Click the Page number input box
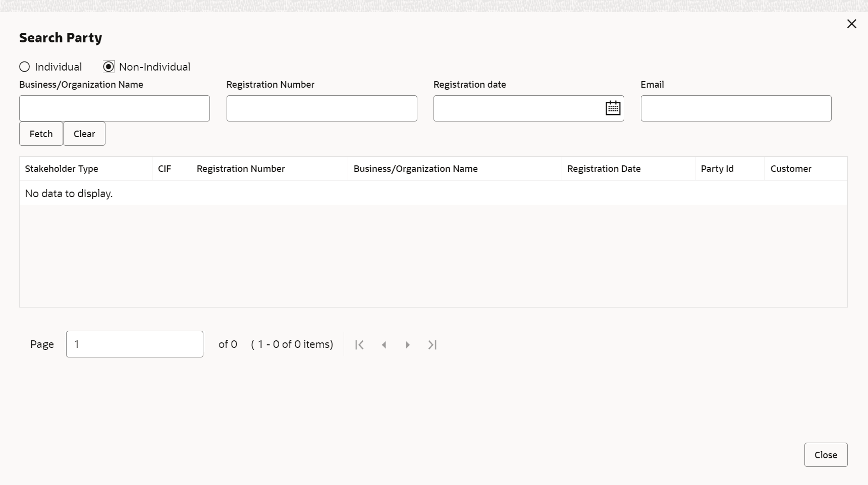The height and width of the screenshot is (485, 868). click(x=134, y=344)
